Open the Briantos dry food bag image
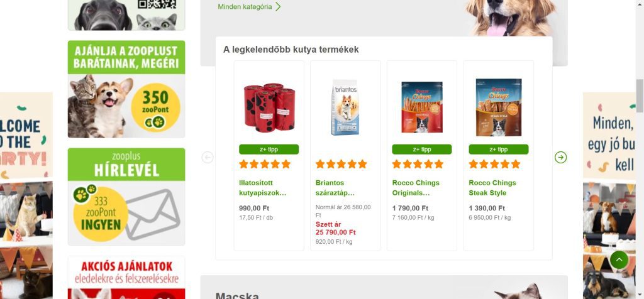 pos(345,107)
